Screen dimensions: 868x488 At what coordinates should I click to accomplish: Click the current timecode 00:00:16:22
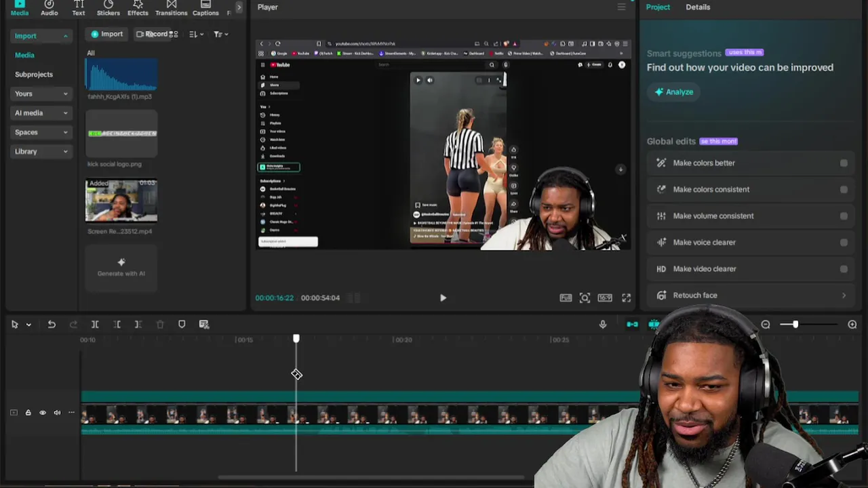pyautogui.click(x=274, y=298)
